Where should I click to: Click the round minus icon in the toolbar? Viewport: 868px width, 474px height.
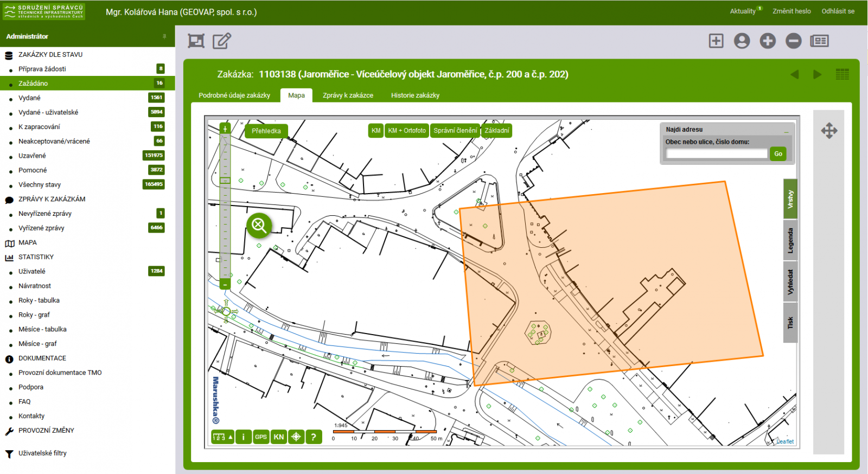(x=793, y=41)
